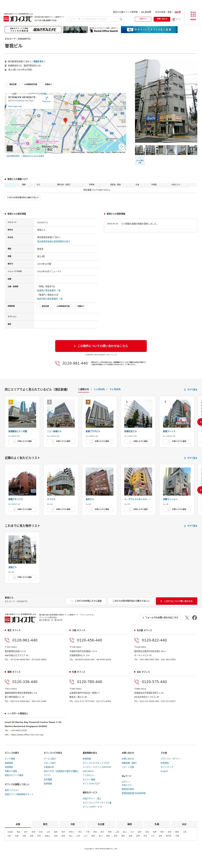The image size is (202, 868).
Task: Open the AI chat office proposal banner
Action: coord(149,30)
